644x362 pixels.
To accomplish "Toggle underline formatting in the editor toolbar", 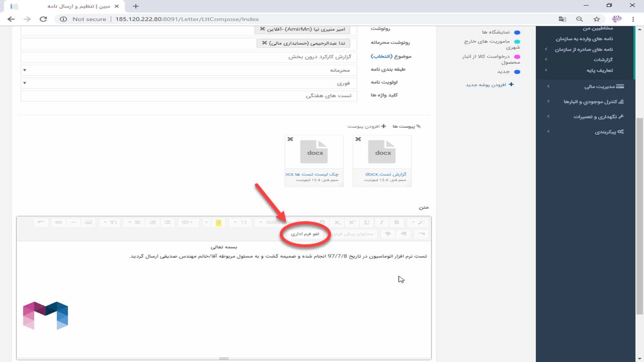I will point(367,222).
